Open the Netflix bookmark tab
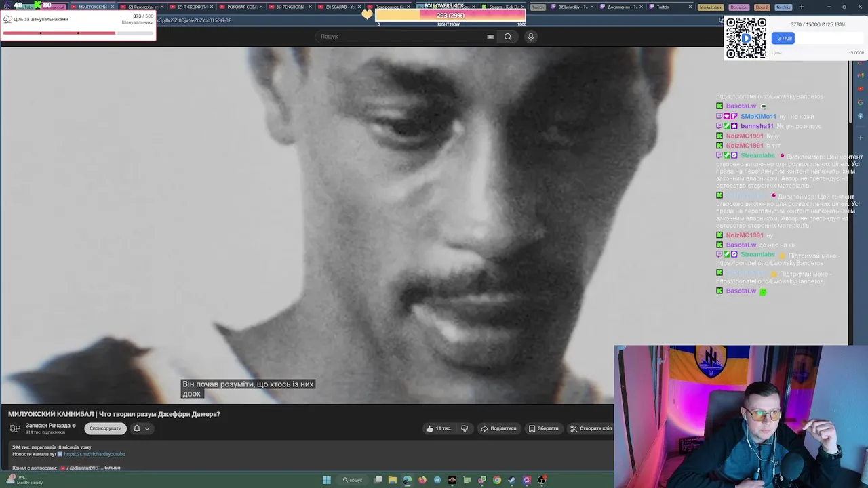 (783, 7)
